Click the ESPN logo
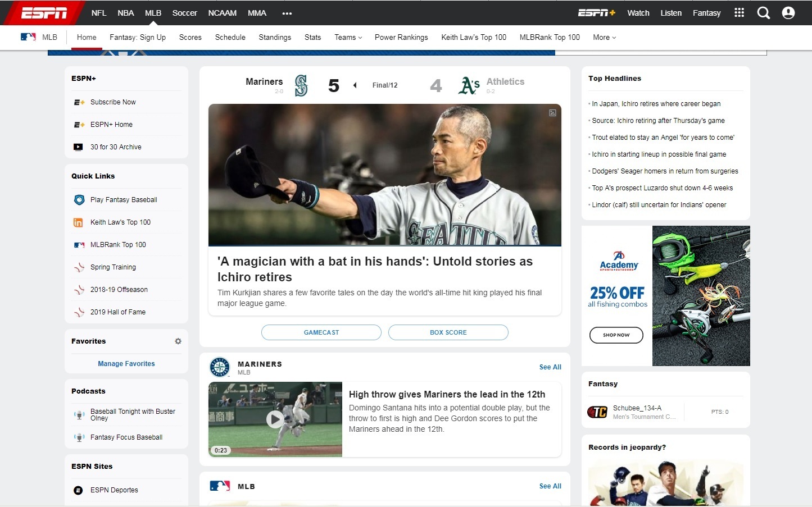Viewport: 812px width, 507px height. (44, 13)
